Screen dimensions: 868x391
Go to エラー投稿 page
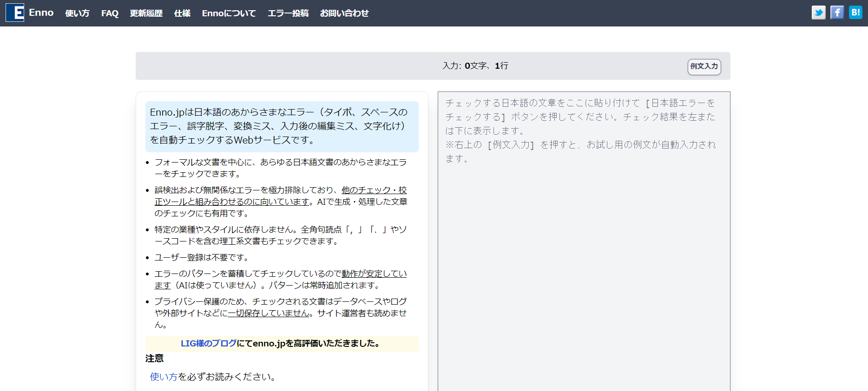(288, 13)
